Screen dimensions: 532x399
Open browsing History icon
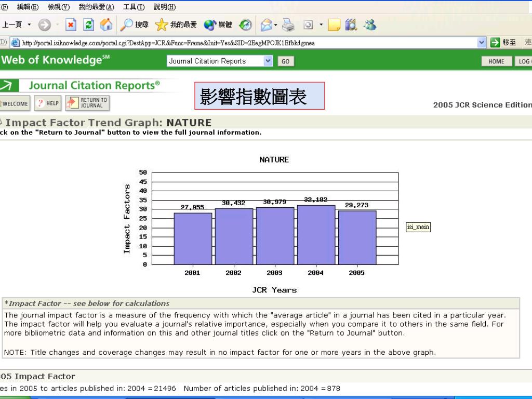245,25
